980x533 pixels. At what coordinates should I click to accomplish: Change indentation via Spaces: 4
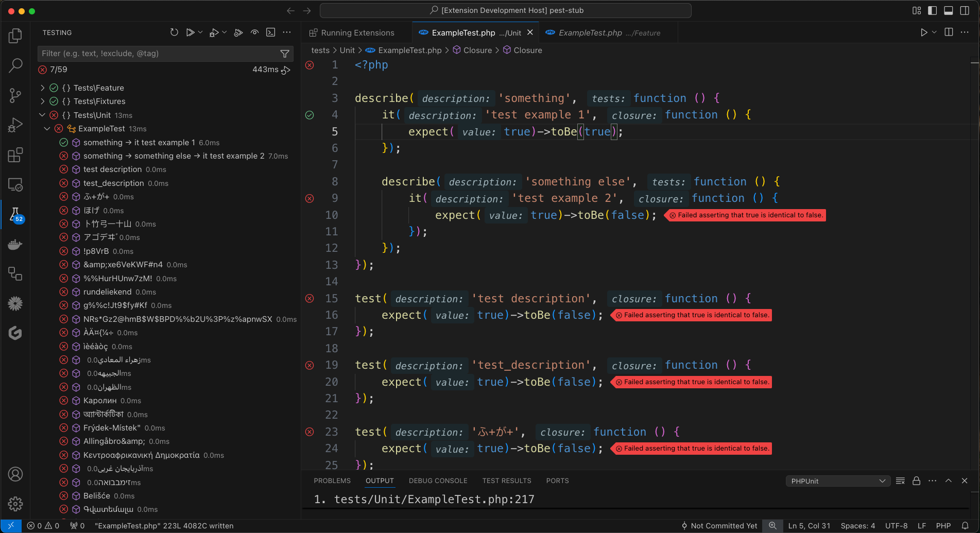tap(857, 526)
